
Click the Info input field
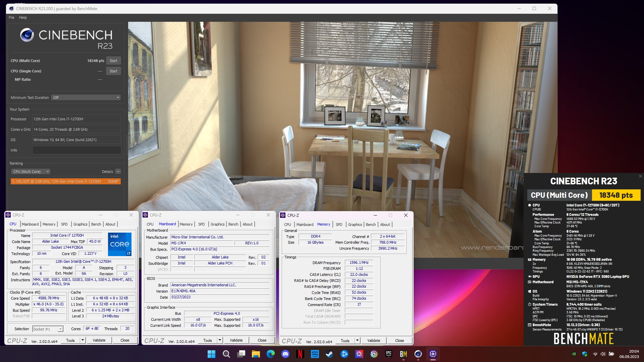pos(76,150)
